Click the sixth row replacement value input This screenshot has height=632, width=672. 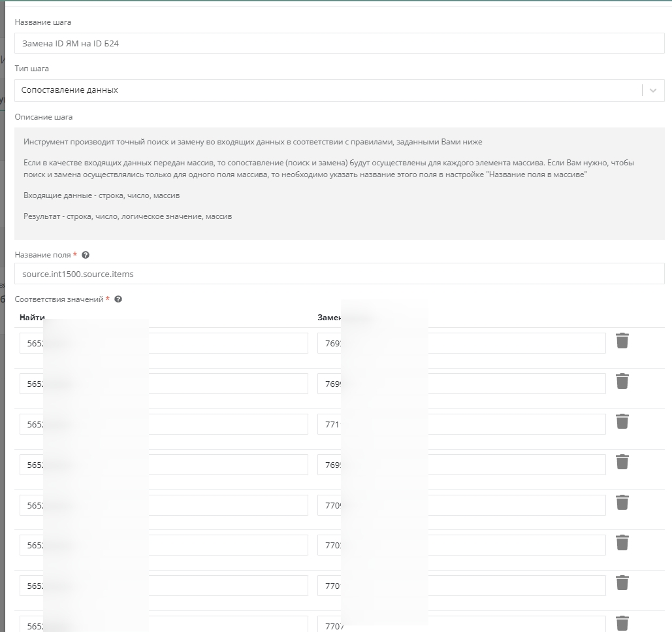point(461,545)
